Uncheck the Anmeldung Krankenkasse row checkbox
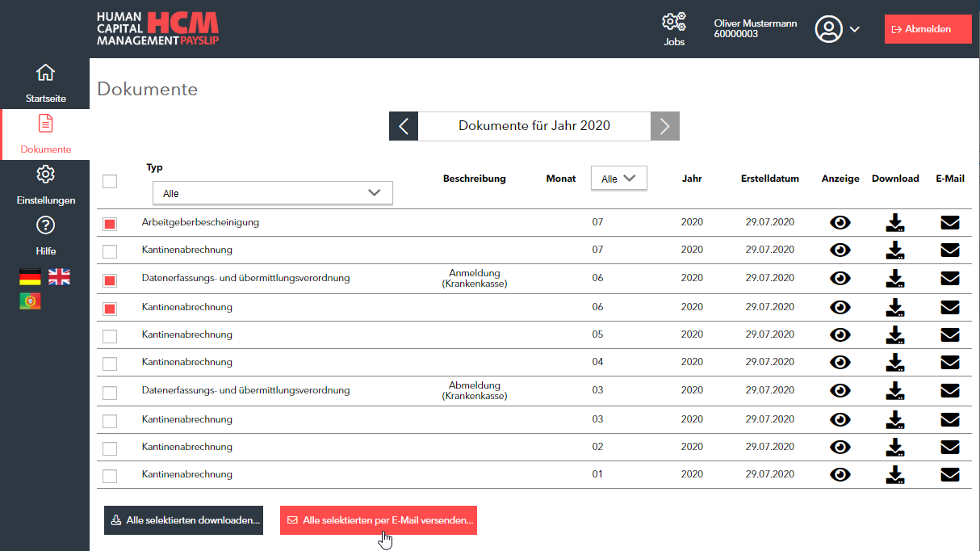The width and height of the screenshot is (980, 551). click(x=110, y=280)
